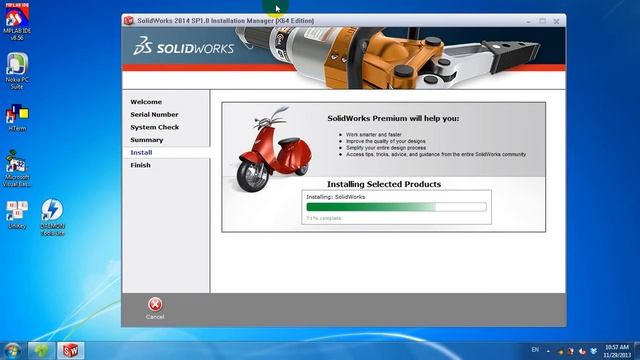Click the EN language indicator in tray
Viewport: 640px width, 360px height.
click(535, 350)
